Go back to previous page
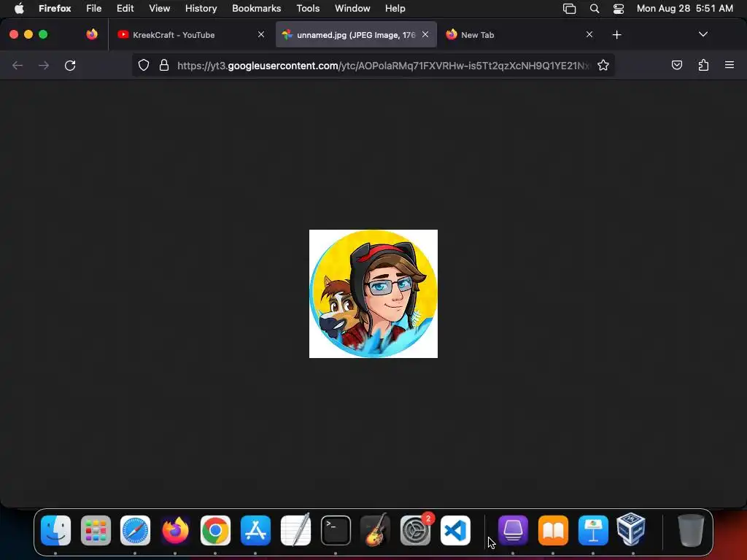This screenshot has height=560, width=747. (x=18, y=65)
